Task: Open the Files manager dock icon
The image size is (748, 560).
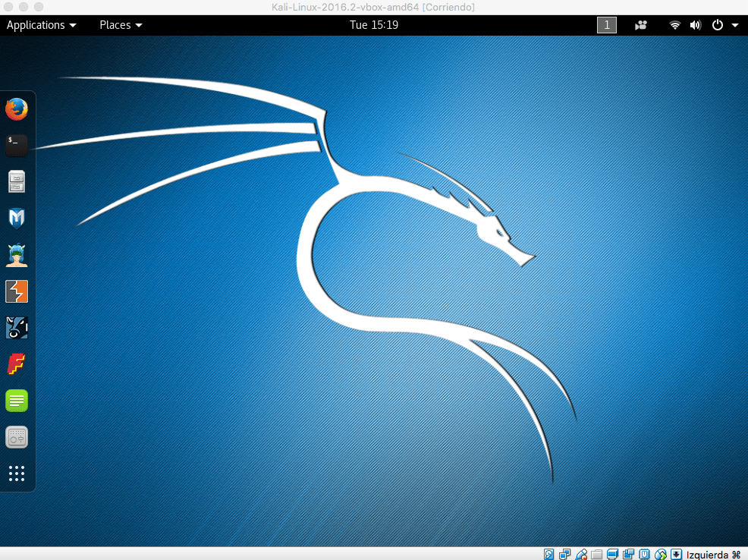Action: [x=17, y=182]
